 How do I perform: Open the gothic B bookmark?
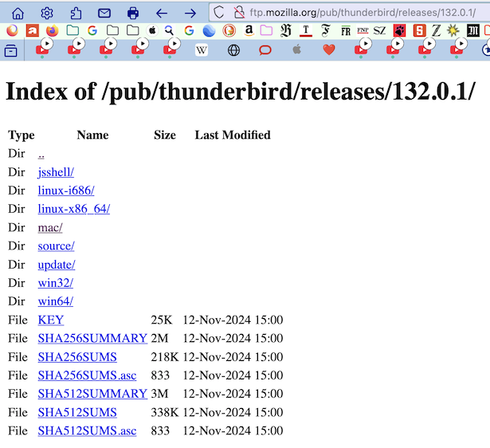tap(286, 30)
